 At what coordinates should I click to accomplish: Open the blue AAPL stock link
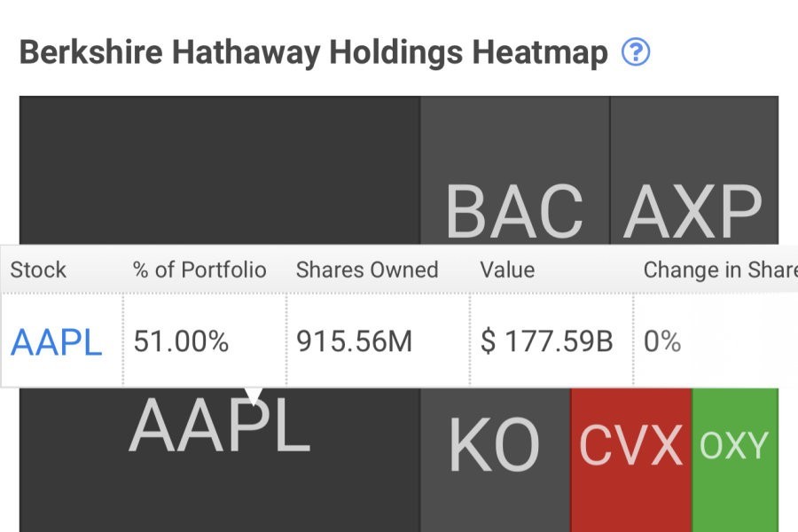56,342
